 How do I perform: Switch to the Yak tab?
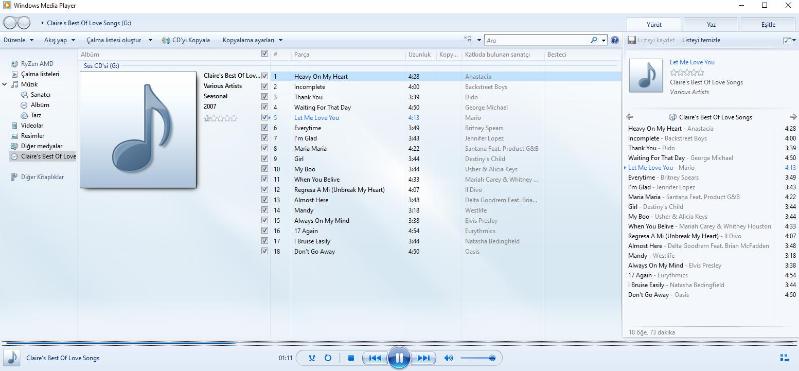pyautogui.click(x=710, y=24)
